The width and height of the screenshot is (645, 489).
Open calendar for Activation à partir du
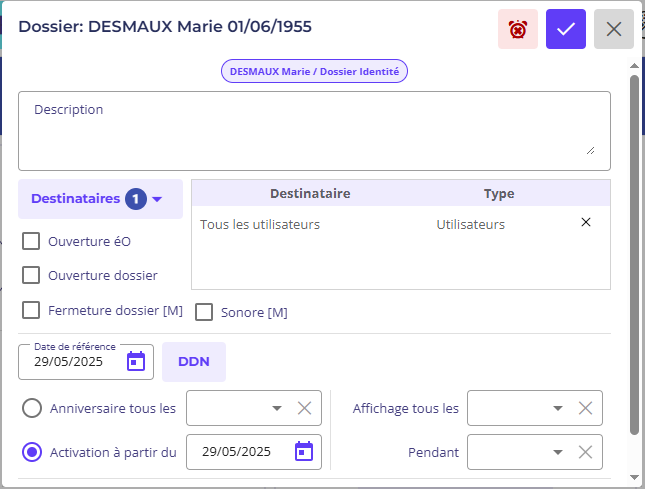click(x=304, y=452)
